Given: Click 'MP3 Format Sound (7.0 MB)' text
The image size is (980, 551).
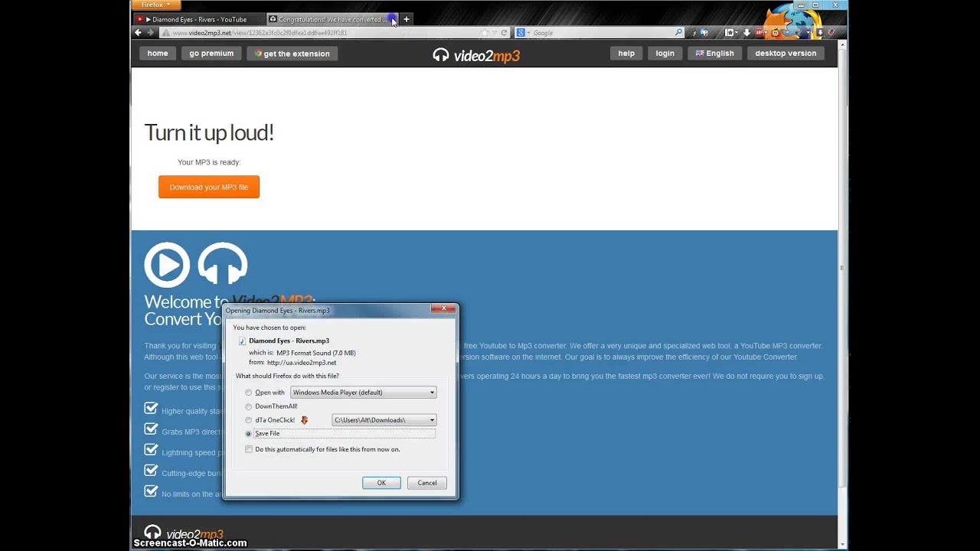Looking at the screenshot, I should 316,353.
